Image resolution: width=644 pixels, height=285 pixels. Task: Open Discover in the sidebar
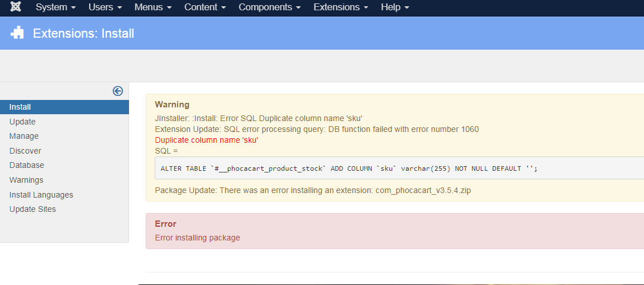(x=26, y=151)
